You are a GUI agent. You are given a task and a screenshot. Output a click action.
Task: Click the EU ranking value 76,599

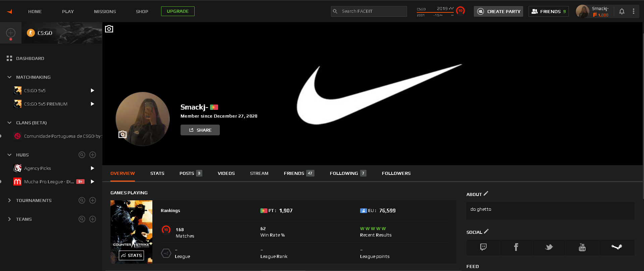[387, 211]
